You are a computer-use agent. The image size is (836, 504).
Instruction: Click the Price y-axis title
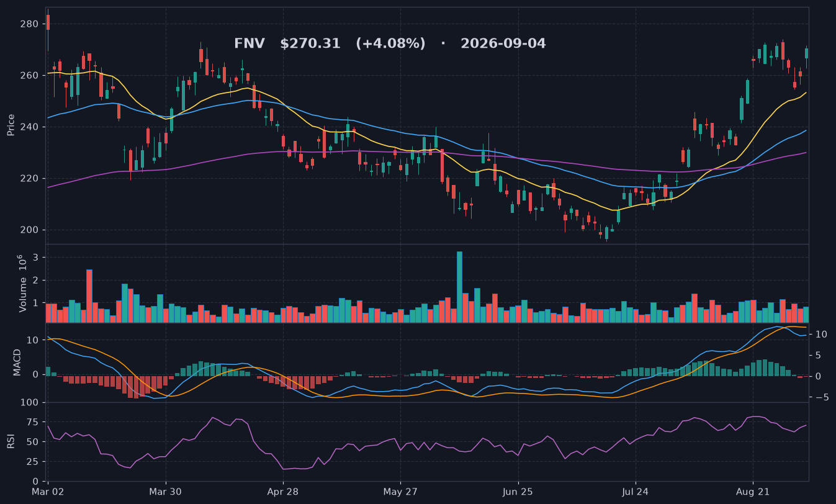pos(11,125)
